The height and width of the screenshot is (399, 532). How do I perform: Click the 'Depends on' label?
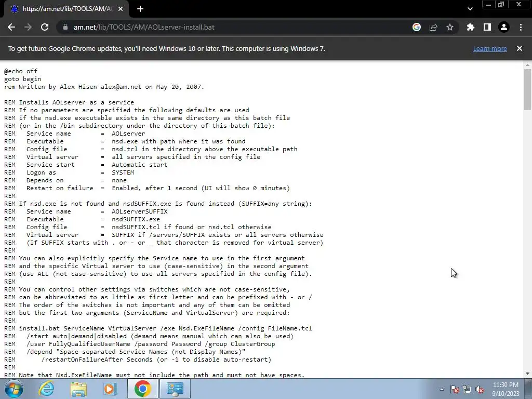point(45,180)
